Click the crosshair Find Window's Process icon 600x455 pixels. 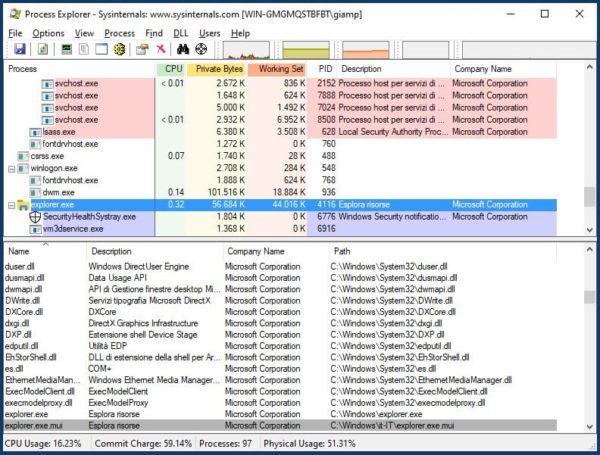click(201, 49)
